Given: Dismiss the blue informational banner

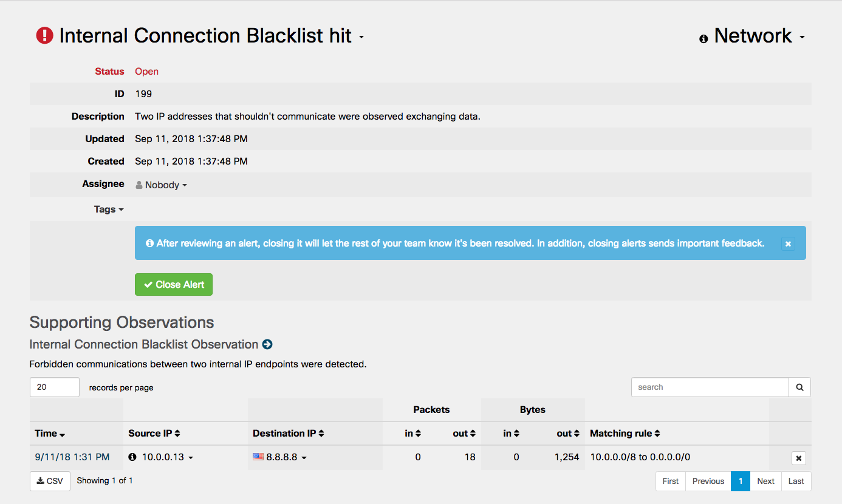Looking at the screenshot, I should 788,243.
